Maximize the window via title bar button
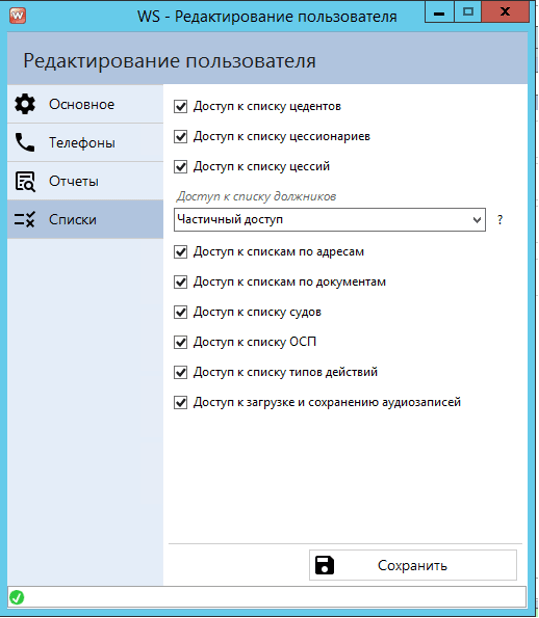Viewport: 539px width, 618px height. click(x=468, y=12)
